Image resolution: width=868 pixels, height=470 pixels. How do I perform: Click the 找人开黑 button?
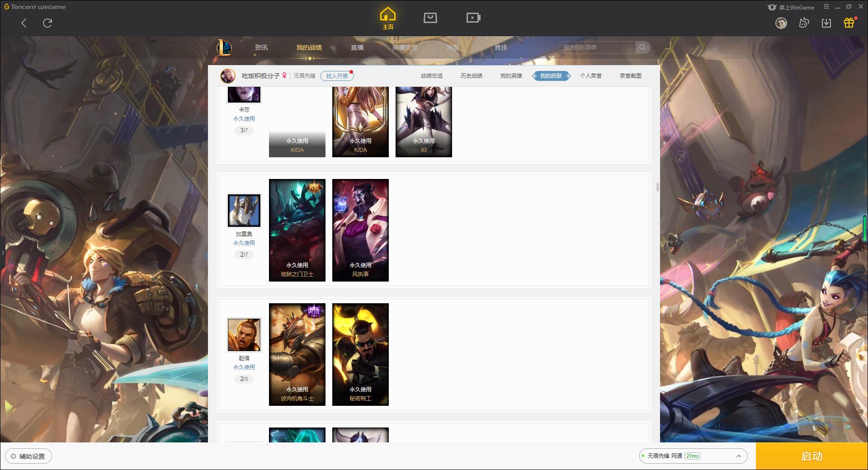337,76
